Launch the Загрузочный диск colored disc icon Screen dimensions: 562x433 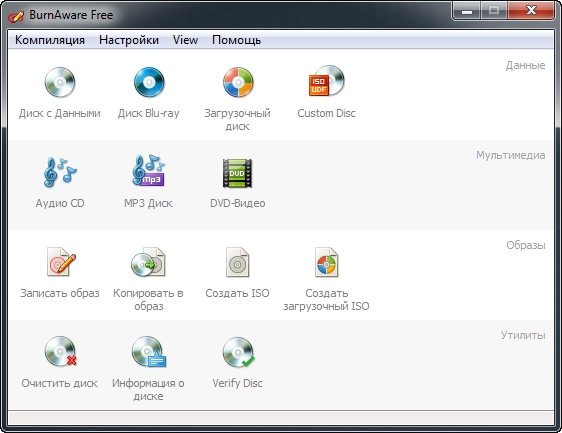pos(238,82)
